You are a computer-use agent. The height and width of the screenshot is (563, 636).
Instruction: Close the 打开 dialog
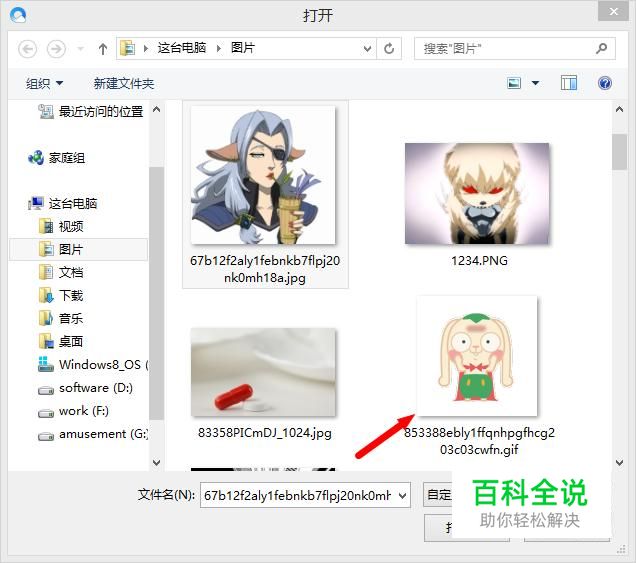tap(613, 11)
